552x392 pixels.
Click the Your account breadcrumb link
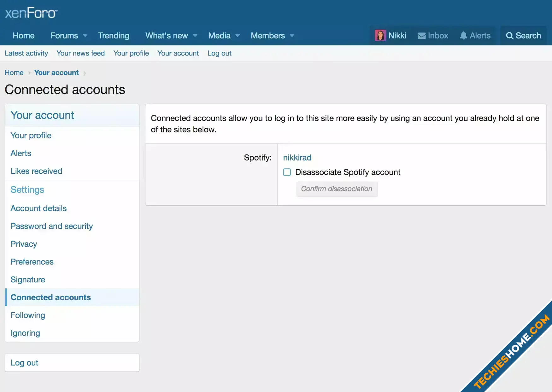coord(56,73)
